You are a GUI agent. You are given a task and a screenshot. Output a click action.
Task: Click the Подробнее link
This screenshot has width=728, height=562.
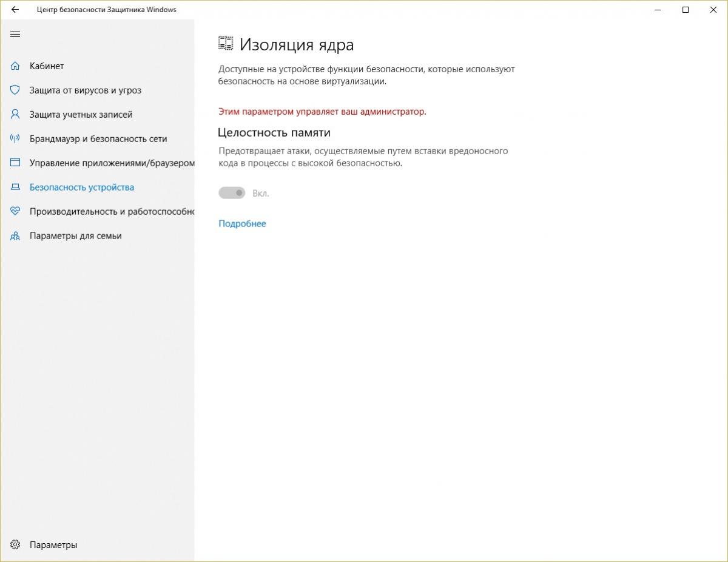(x=242, y=223)
